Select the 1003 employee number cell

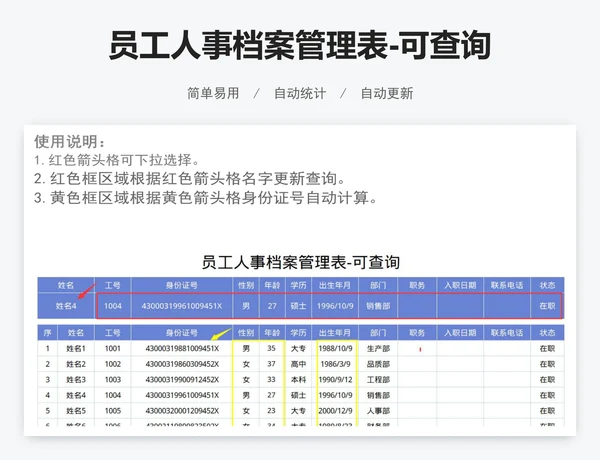pyautogui.click(x=113, y=380)
